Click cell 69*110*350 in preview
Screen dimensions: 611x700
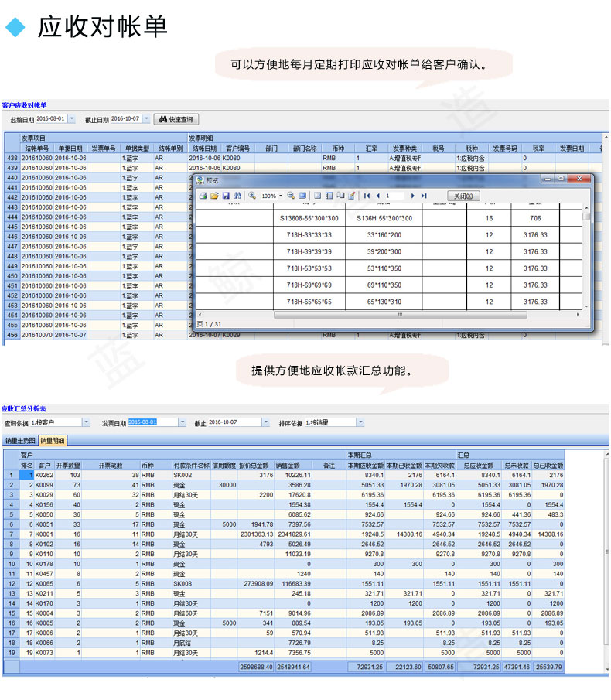(x=384, y=285)
